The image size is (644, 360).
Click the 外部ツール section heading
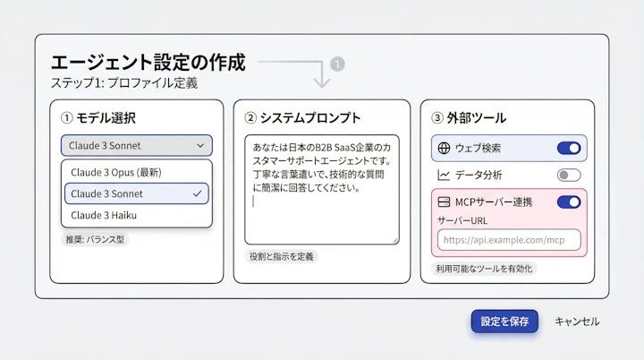point(469,118)
